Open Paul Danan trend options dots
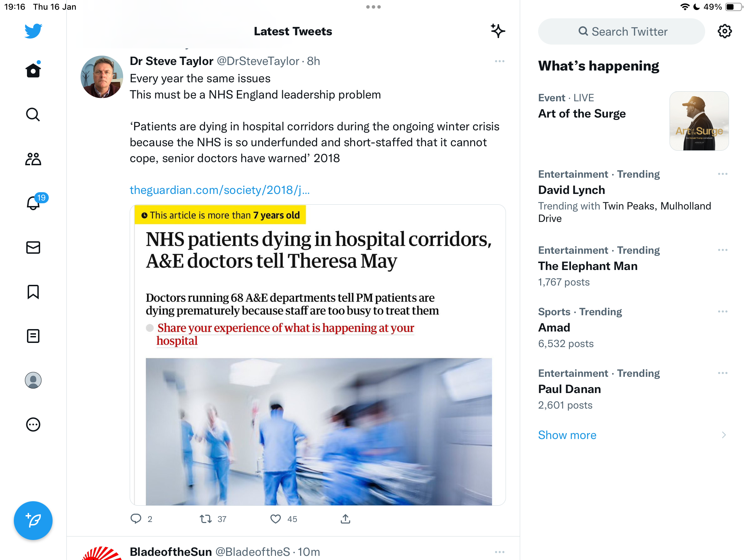 (722, 373)
